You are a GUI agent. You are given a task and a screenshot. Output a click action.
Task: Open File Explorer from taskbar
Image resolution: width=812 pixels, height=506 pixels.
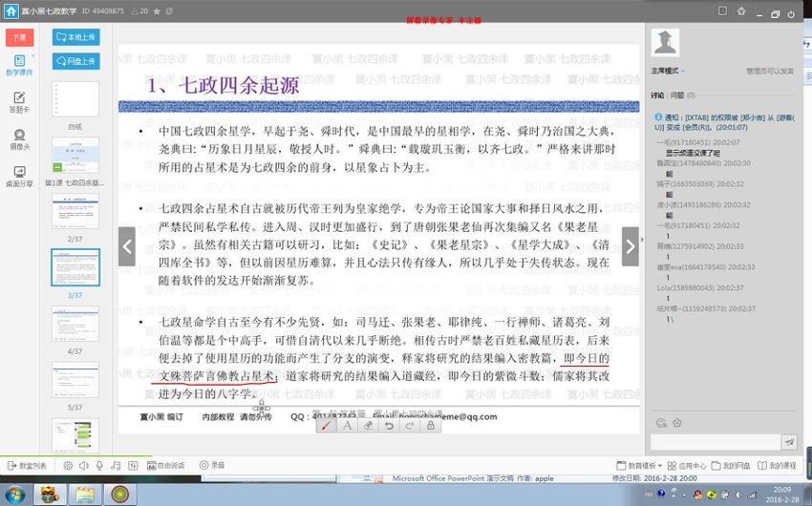(x=84, y=495)
